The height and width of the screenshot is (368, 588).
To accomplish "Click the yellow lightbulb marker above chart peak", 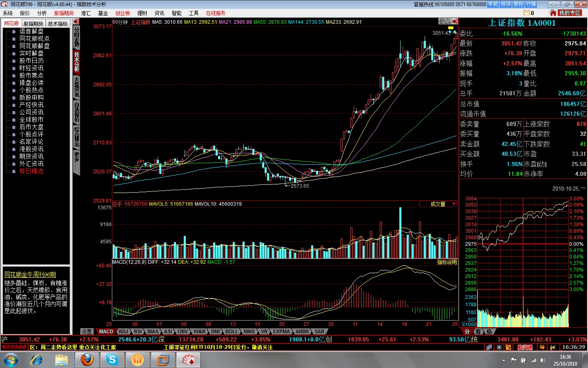I will [x=451, y=28].
